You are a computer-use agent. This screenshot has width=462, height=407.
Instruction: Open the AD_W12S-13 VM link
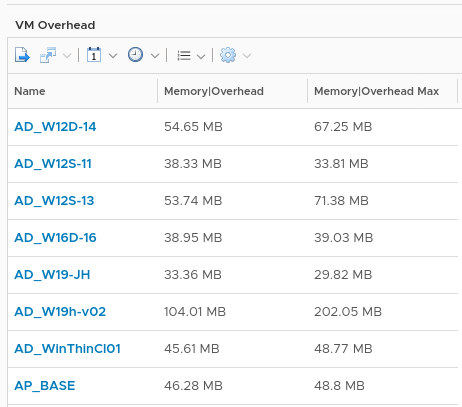[54, 201]
